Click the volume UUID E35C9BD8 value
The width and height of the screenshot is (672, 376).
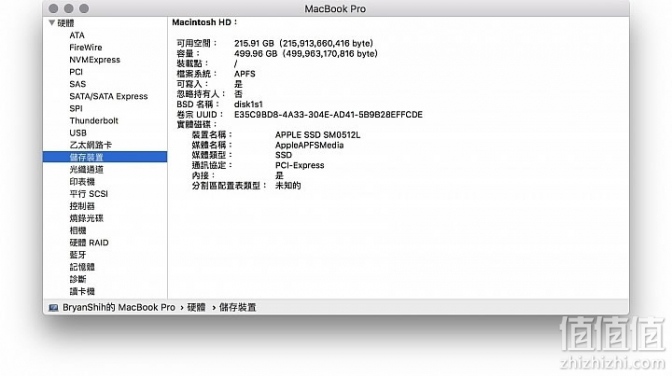pos(328,114)
